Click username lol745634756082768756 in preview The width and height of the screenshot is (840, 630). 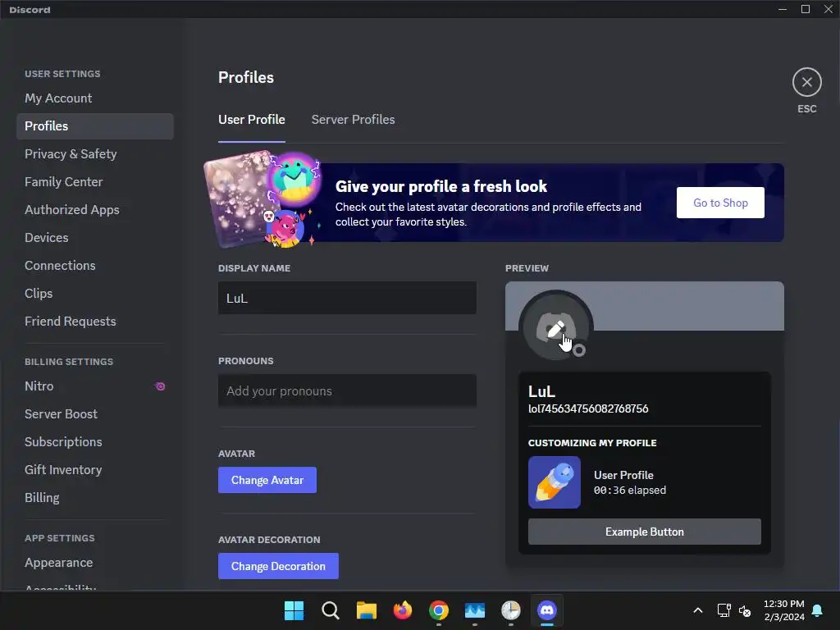coord(588,409)
